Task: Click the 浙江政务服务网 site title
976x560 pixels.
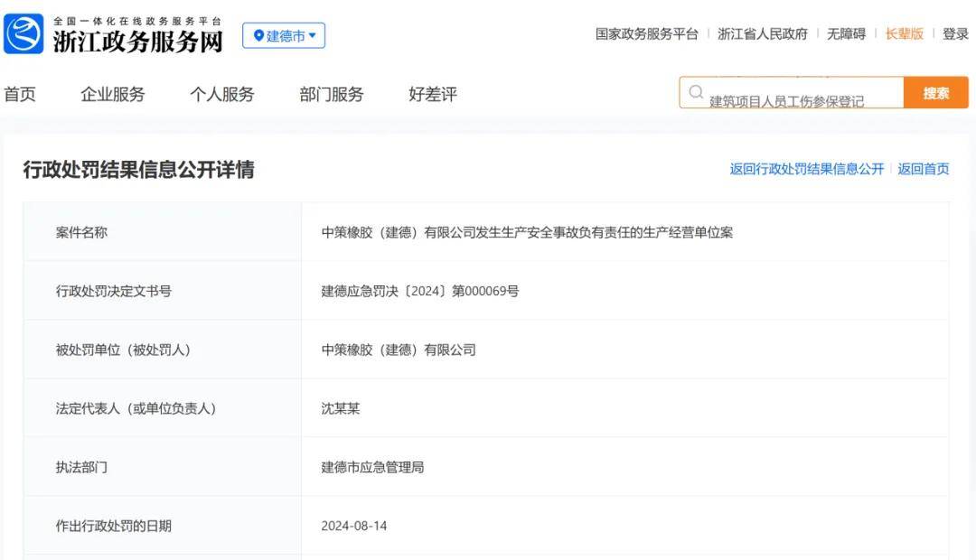Action: tap(137, 42)
